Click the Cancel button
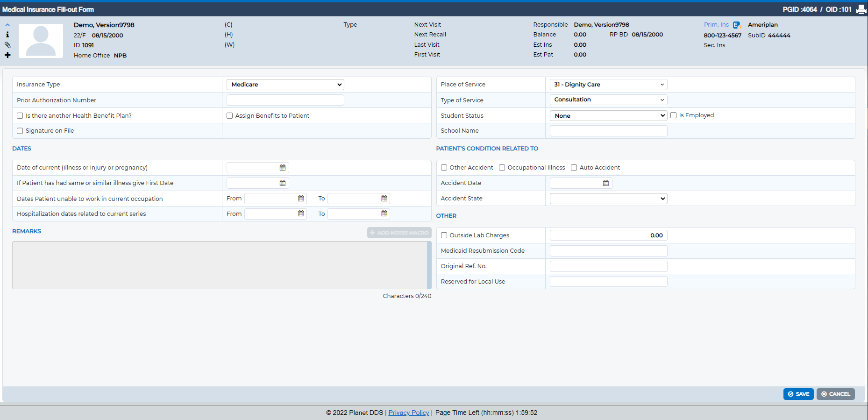The image size is (868, 420). [836, 394]
